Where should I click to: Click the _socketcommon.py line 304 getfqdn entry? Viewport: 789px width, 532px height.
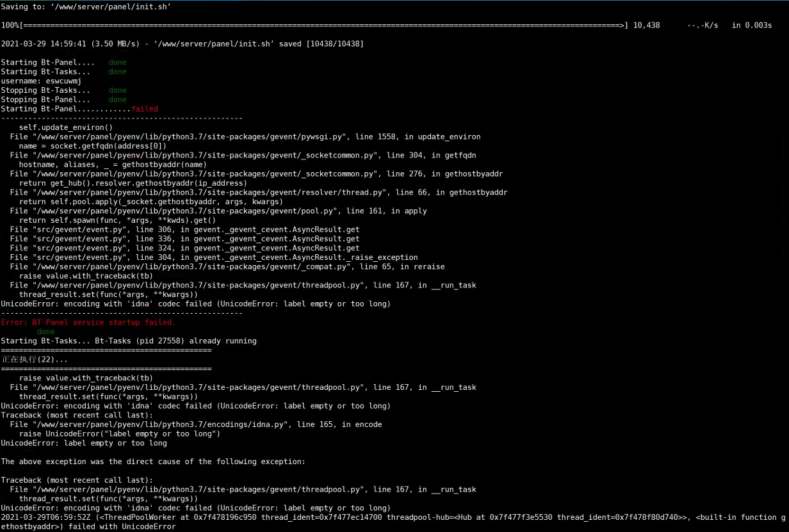tap(243, 156)
